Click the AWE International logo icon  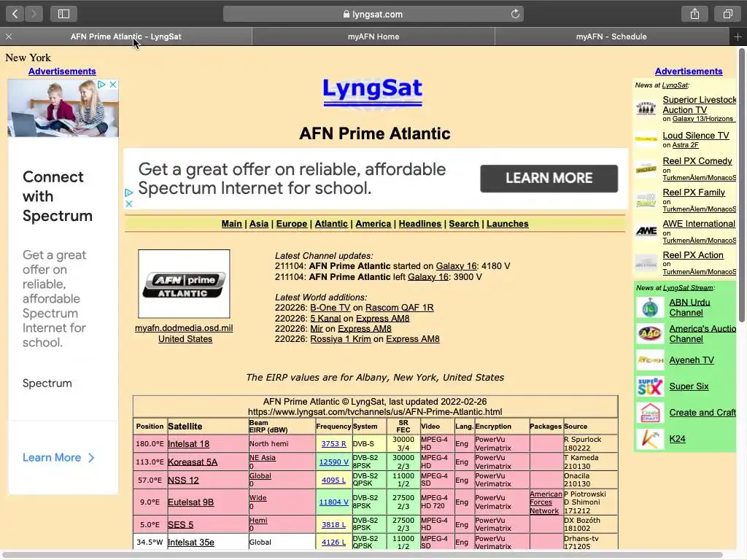point(646,231)
